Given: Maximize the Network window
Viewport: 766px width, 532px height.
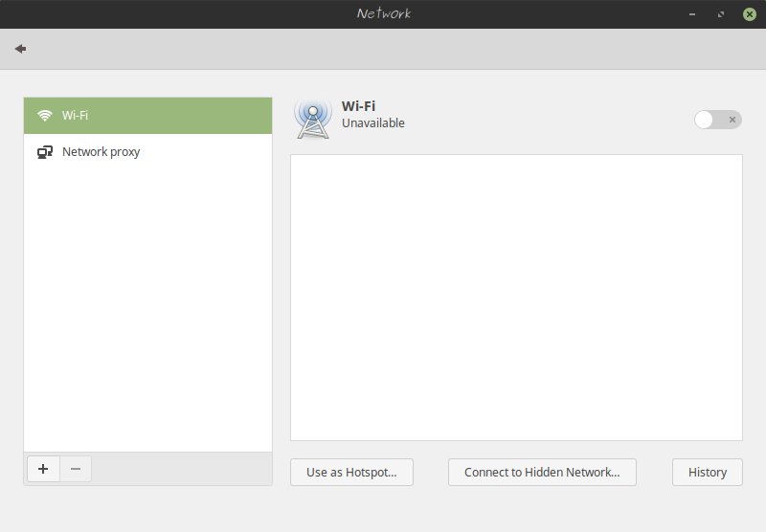Looking at the screenshot, I should coord(721,14).
